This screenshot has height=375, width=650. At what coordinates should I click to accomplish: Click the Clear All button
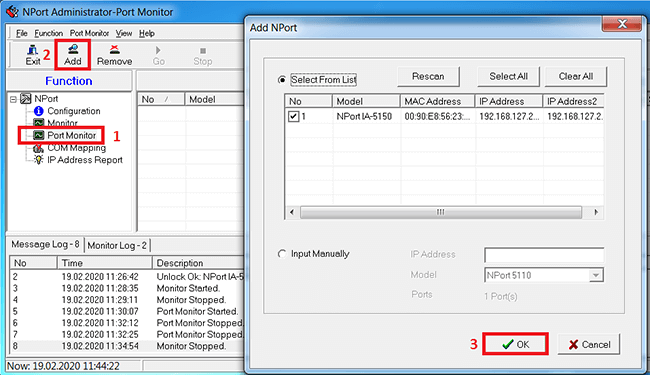[576, 77]
